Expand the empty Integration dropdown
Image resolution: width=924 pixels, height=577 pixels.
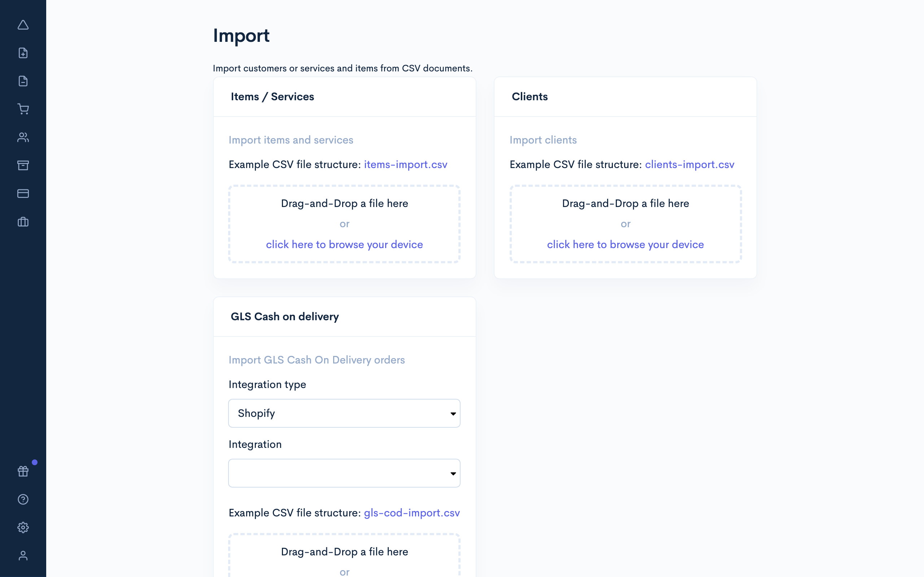tap(344, 473)
